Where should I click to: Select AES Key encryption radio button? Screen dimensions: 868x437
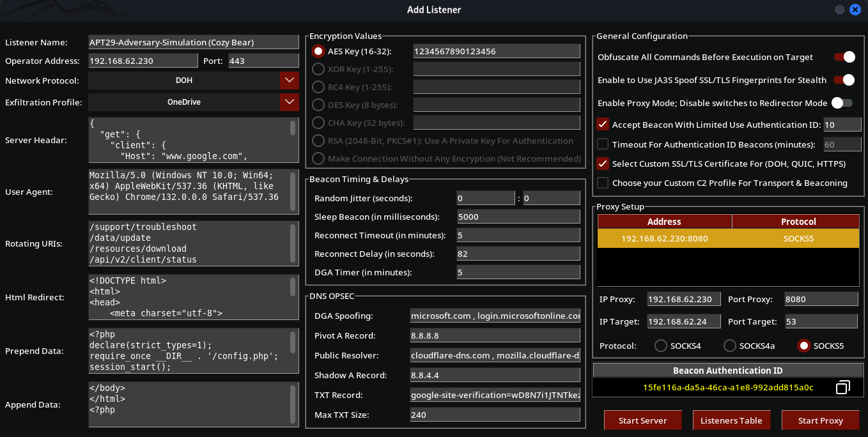point(318,51)
